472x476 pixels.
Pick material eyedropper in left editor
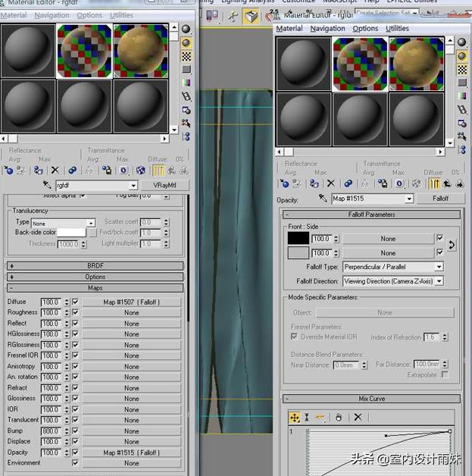pyautogui.click(x=47, y=185)
